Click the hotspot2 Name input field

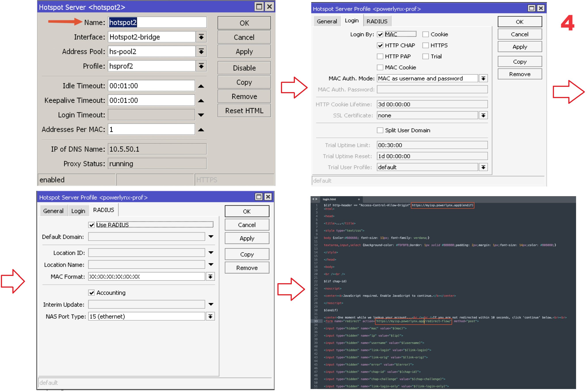(157, 23)
